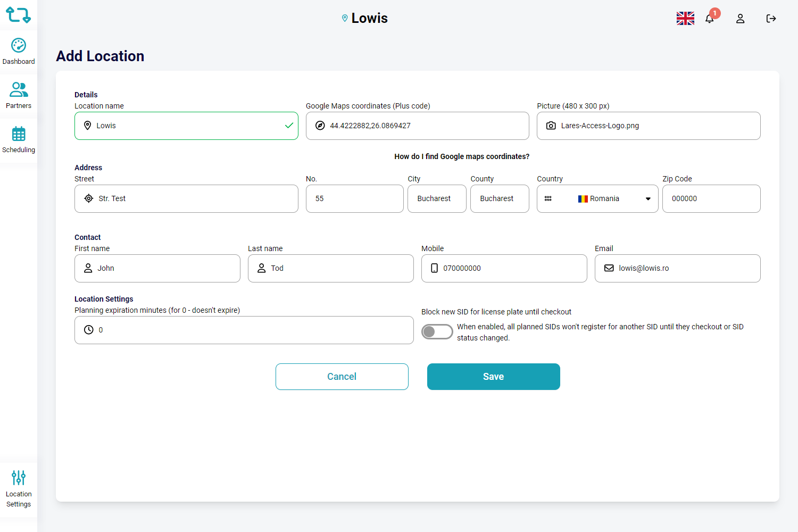The height and width of the screenshot is (532, 798).
Task: Focus the Planning expiration minutes field
Action: point(250,330)
